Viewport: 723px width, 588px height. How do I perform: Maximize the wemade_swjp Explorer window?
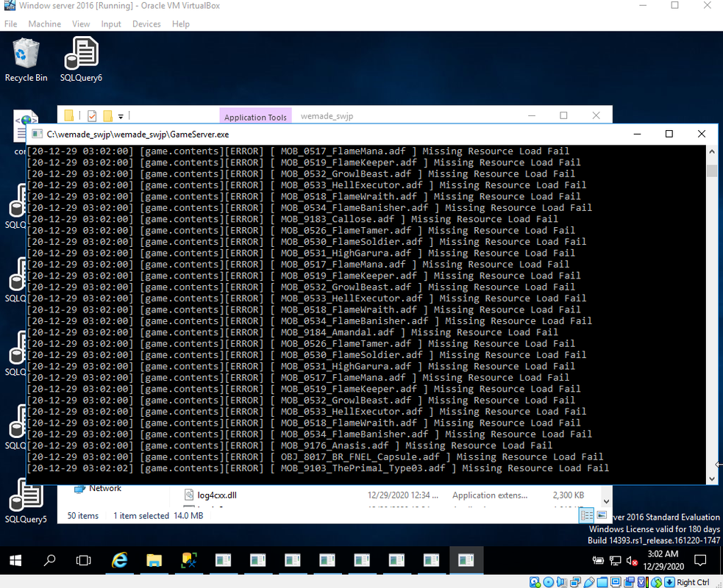click(x=563, y=115)
